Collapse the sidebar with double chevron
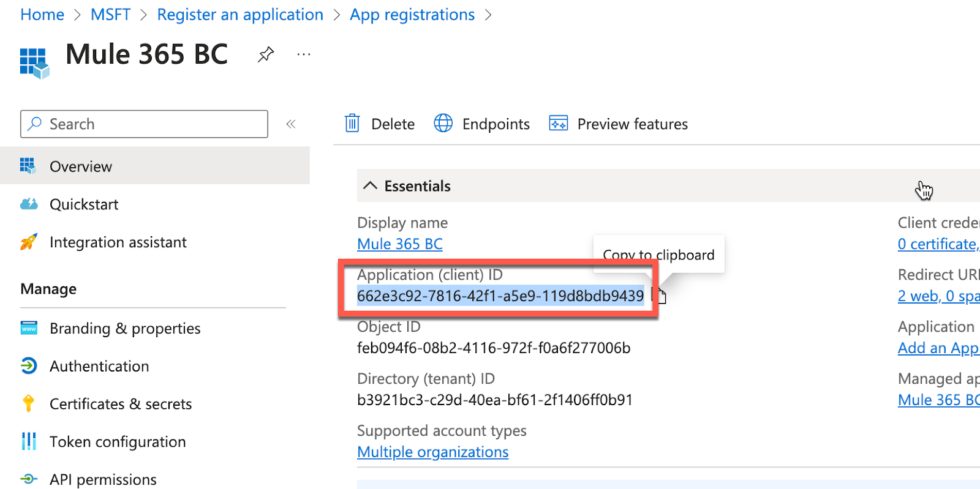Image resolution: width=980 pixels, height=489 pixels. [291, 124]
